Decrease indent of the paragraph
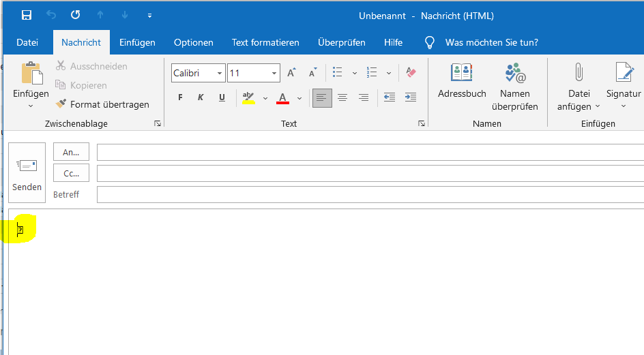The height and width of the screenshot is (355, 644). [390, 97]
